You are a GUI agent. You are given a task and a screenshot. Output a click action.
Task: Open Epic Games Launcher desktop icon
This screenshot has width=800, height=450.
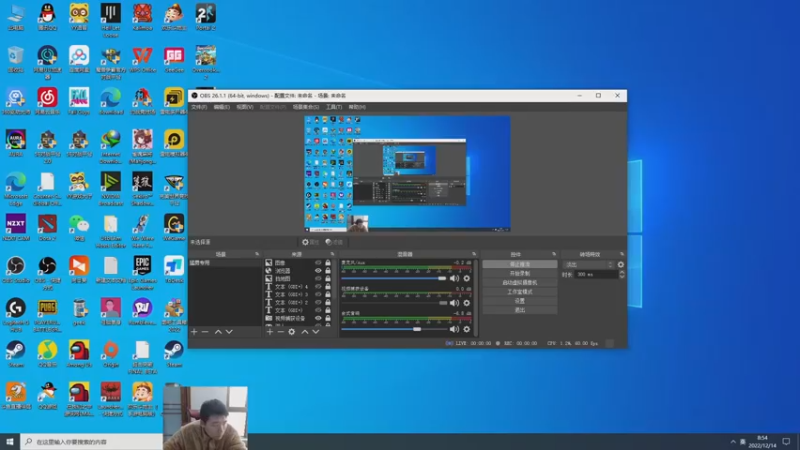[x=142, y=273]
